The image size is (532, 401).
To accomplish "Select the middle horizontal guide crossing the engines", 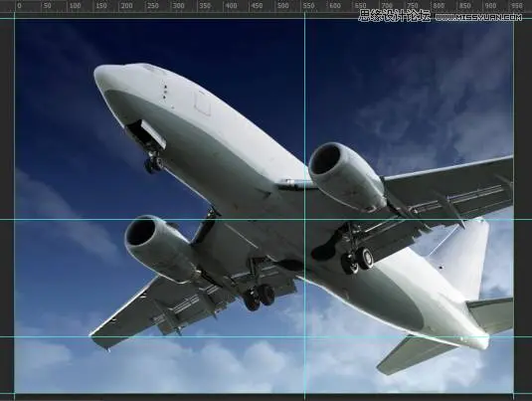I will pos(266,219).
